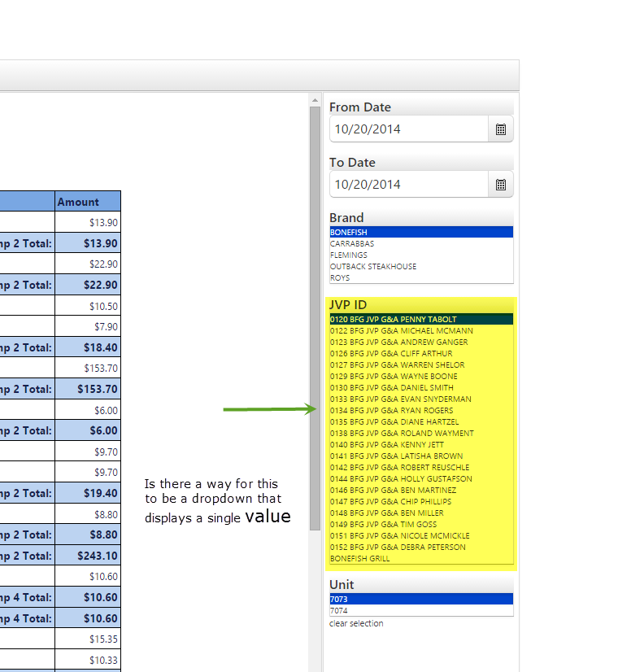Viewport: 618px width, 672px height.
Task: Select 0133 BFG JVP G&A EVAN SNYDERMAN
Action: (x=421, y=399)
